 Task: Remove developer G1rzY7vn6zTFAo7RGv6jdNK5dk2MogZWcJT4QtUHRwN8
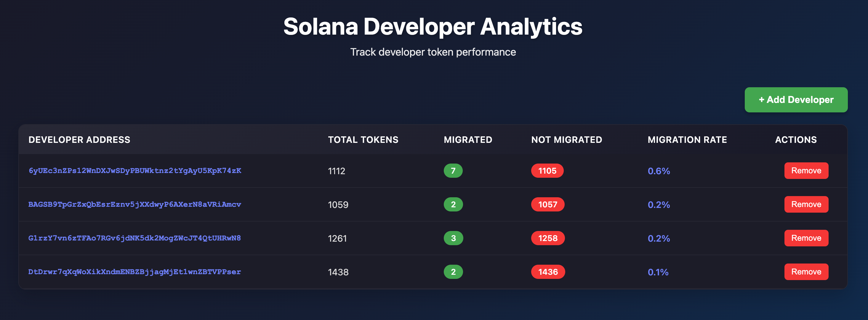click(x=806, y=238)
